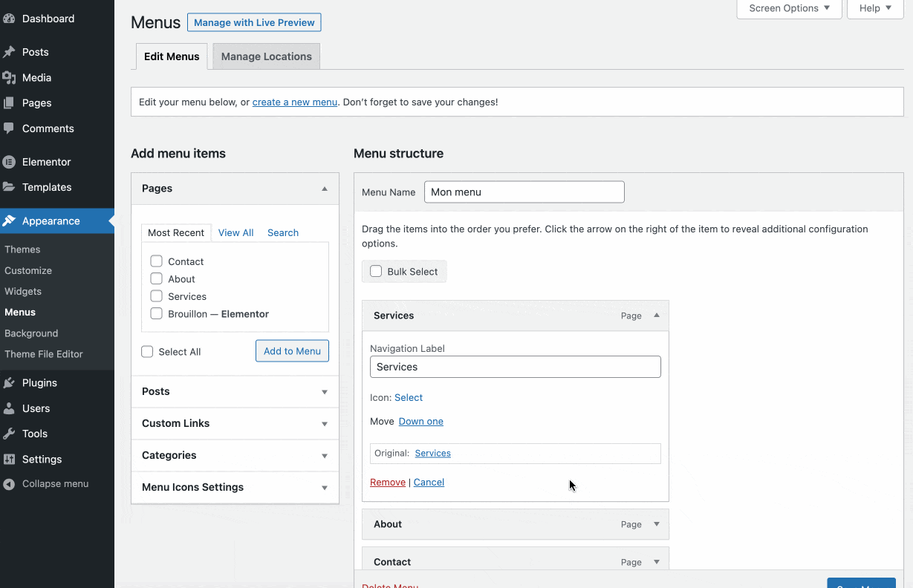Viewport: 913px width, 588px height.
Task: Remove the Services menu item
Action: coord(388,482)
